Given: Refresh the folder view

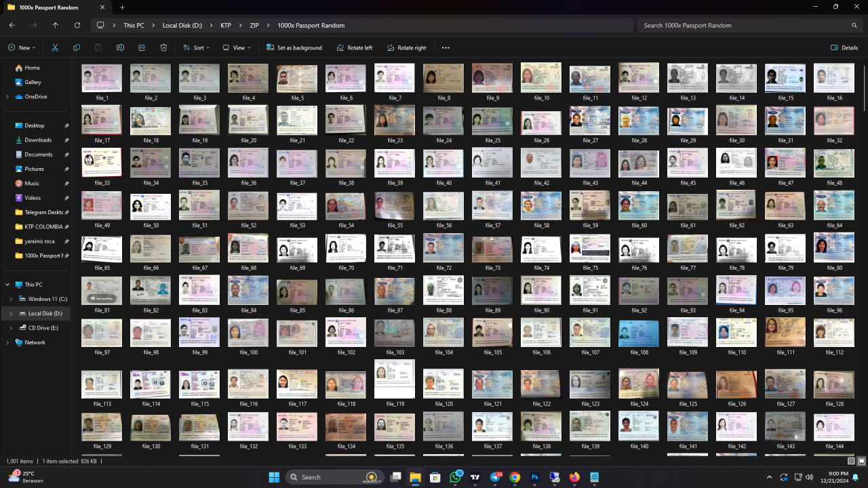Looking at the screenshot, I should pos(77,25).
